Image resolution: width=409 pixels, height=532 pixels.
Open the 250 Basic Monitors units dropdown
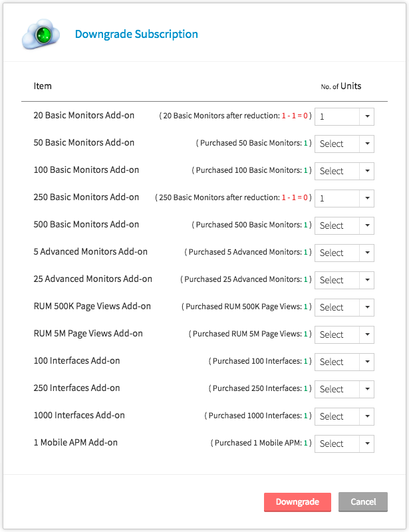pos(344,198)
